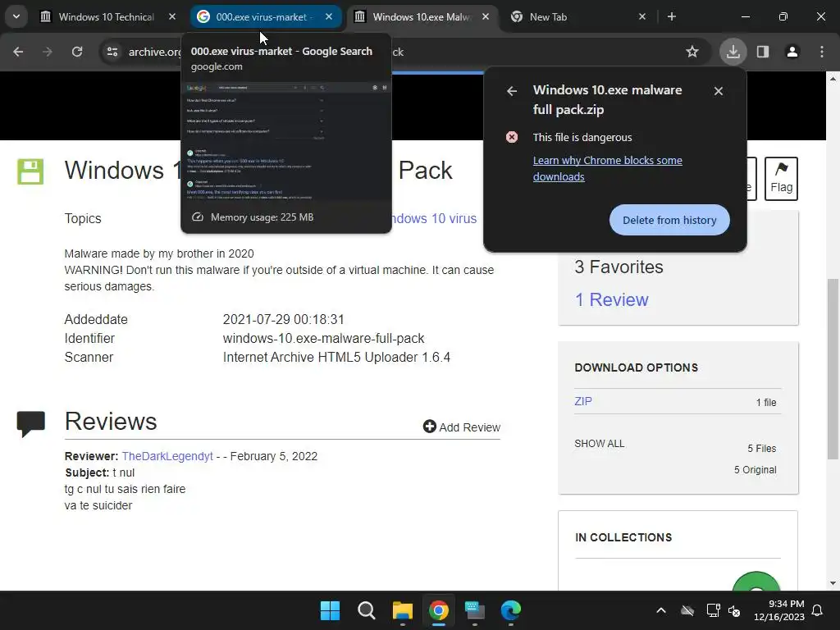Open reviewer TheDarkLegendyt profile
This screenshot has width=840, height=630.
click(167, 456)
